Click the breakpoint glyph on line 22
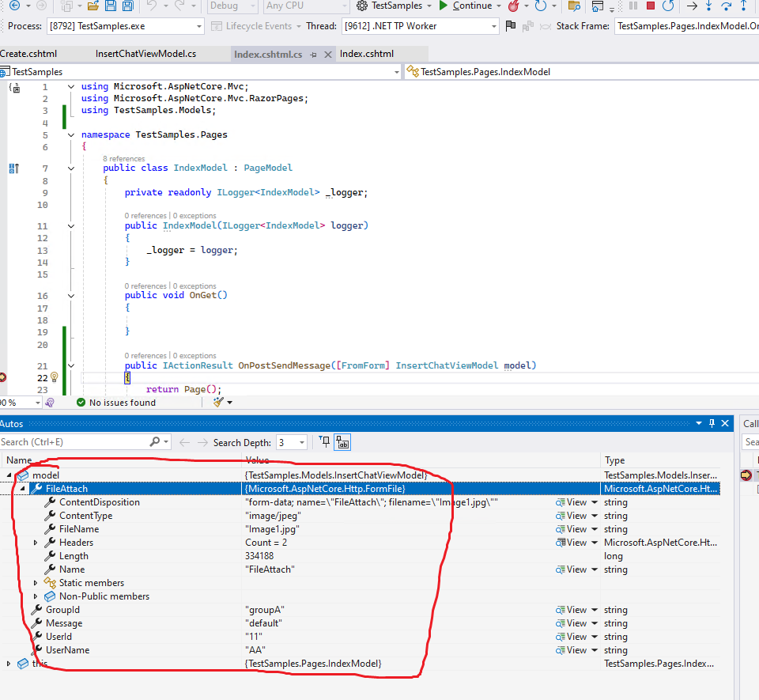 (2, 377)
